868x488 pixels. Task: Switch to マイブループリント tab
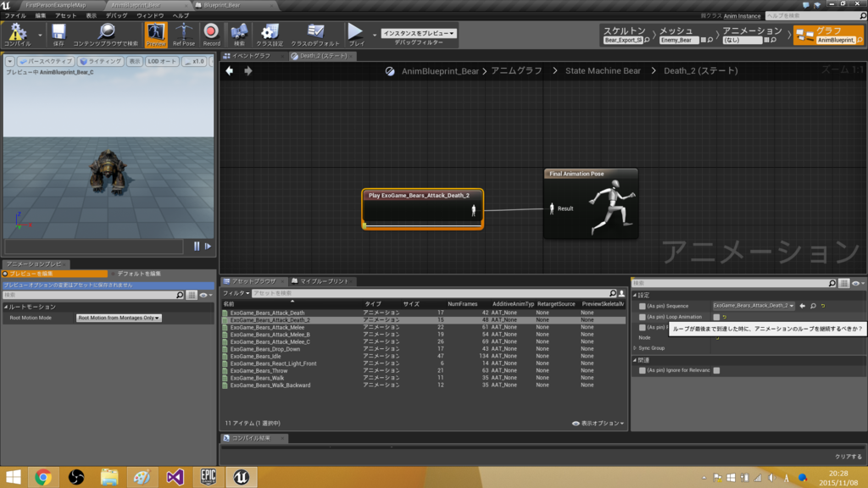coord(324,281)
